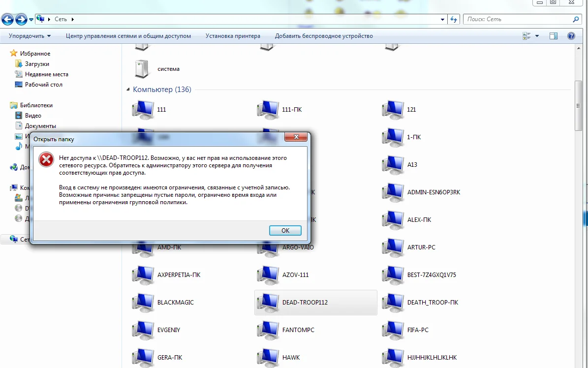Click Установка принтера in toolbar
The width and height of the screenshot is (588, 368).
(233, 36)
